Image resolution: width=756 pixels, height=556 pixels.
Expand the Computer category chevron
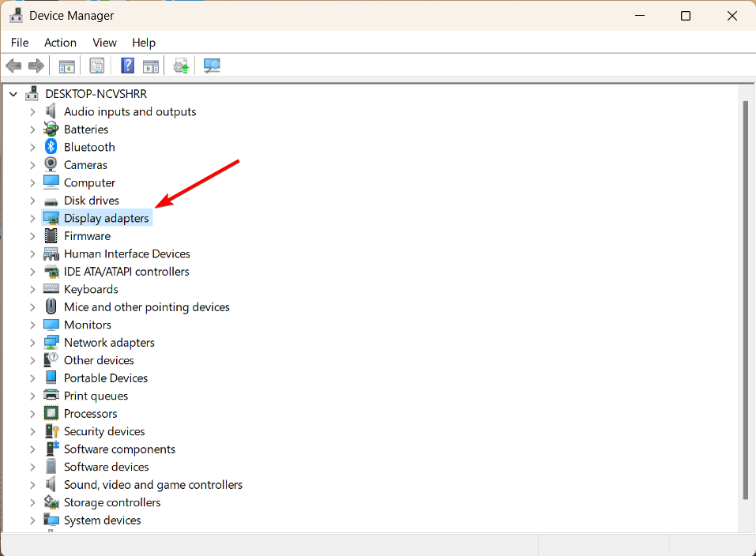[32, 182]
